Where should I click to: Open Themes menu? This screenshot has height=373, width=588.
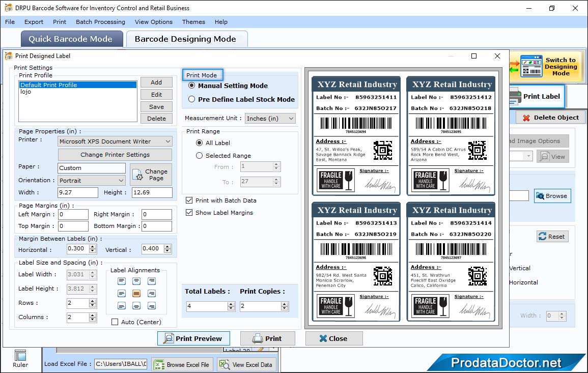[193, 22]
